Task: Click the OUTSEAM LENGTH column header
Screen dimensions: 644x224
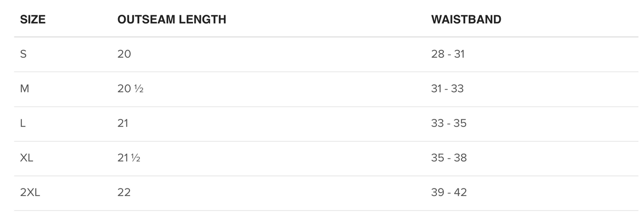Action: tap(172, 20)
